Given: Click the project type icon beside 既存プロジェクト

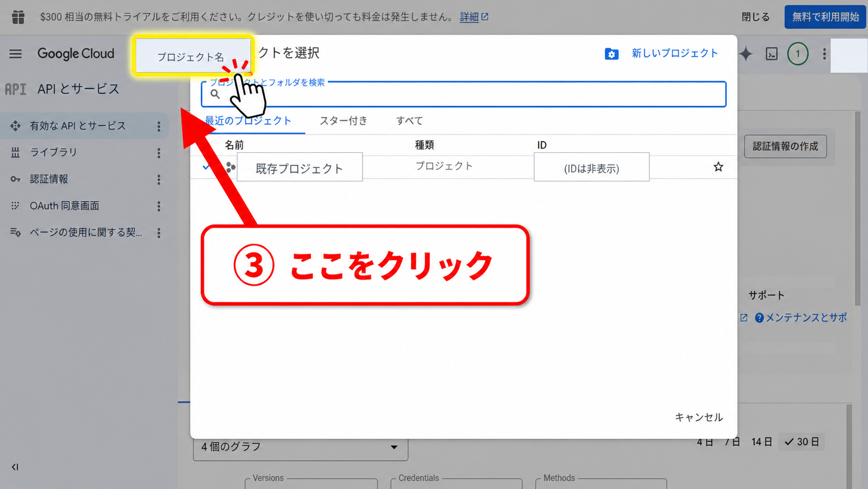Looking at the screenshot, I should tap(230, 167).
